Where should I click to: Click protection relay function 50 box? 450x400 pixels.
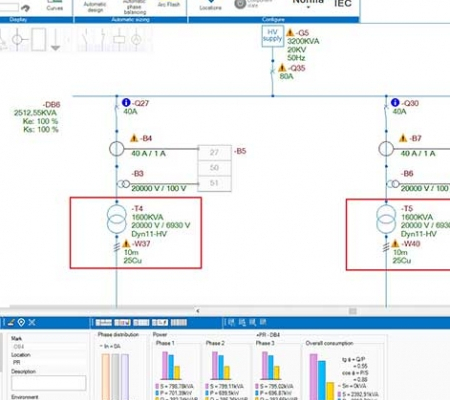click(x=214, y=168)
